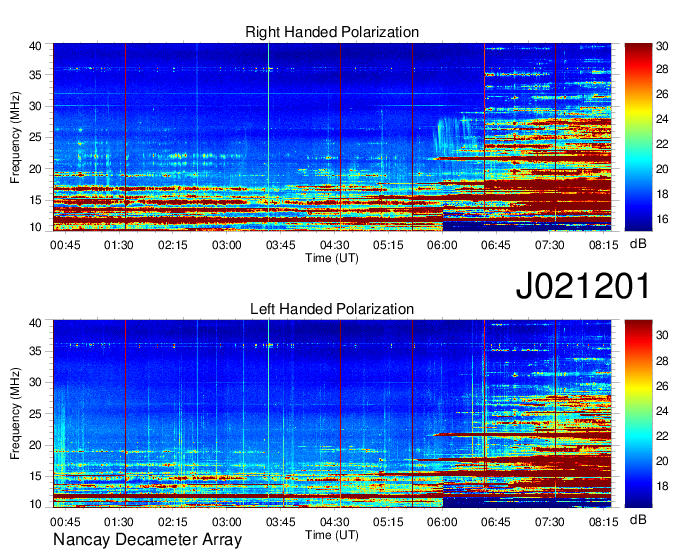Click the 01:30 tick label under the top plot

pos(119,245)
